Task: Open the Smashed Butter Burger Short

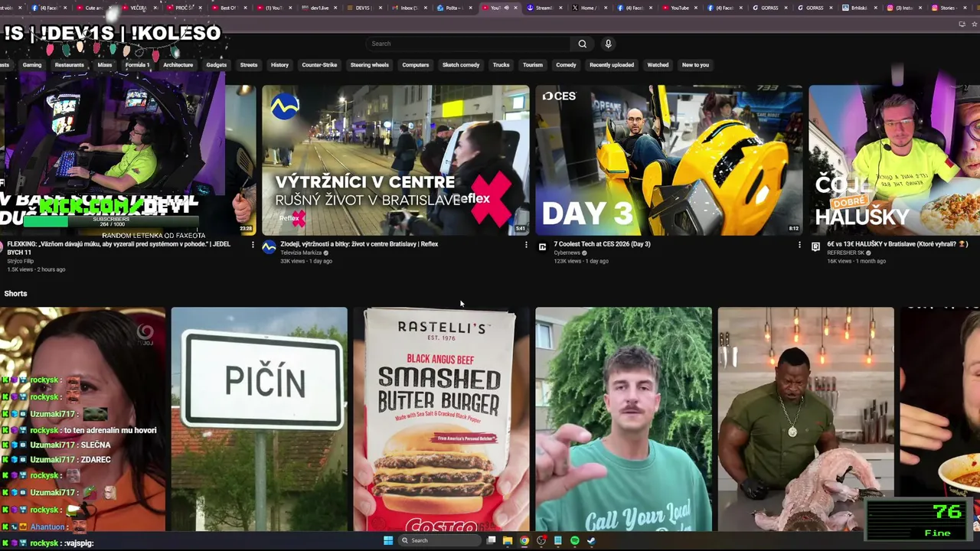Action: click(441, 419)
